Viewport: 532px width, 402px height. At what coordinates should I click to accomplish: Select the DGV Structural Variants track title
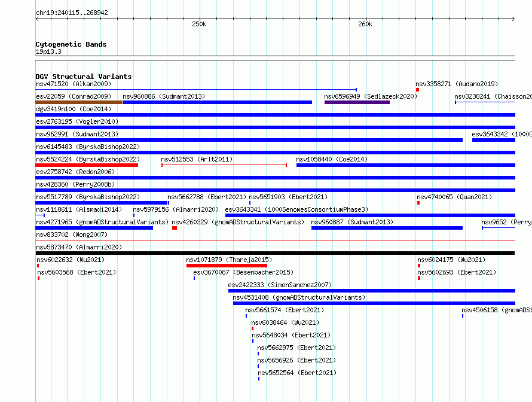point(84,77)
